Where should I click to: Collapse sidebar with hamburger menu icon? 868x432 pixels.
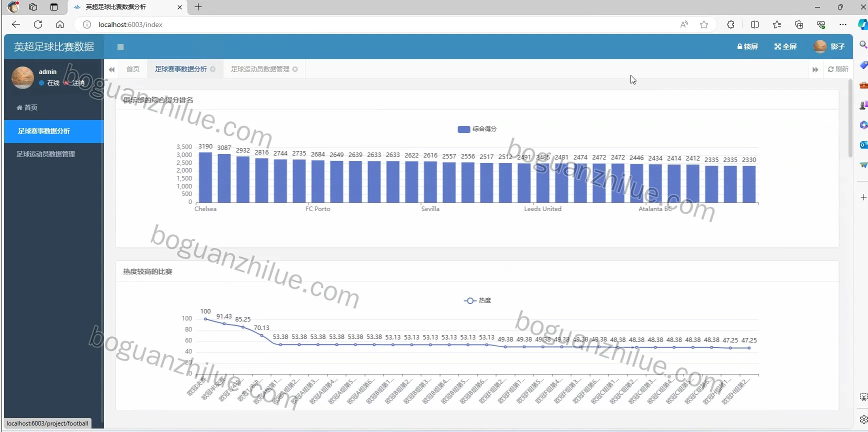pos(120,47)
